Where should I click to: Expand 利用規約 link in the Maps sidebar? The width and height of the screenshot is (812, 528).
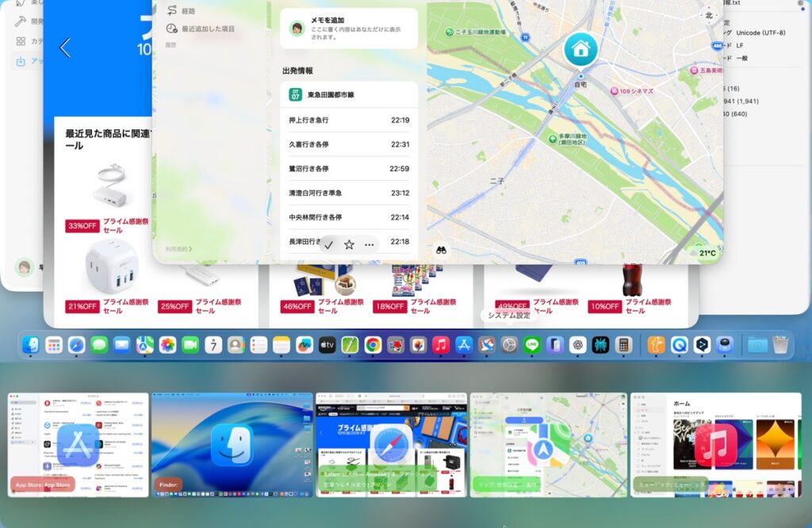(x=178, y=249)
